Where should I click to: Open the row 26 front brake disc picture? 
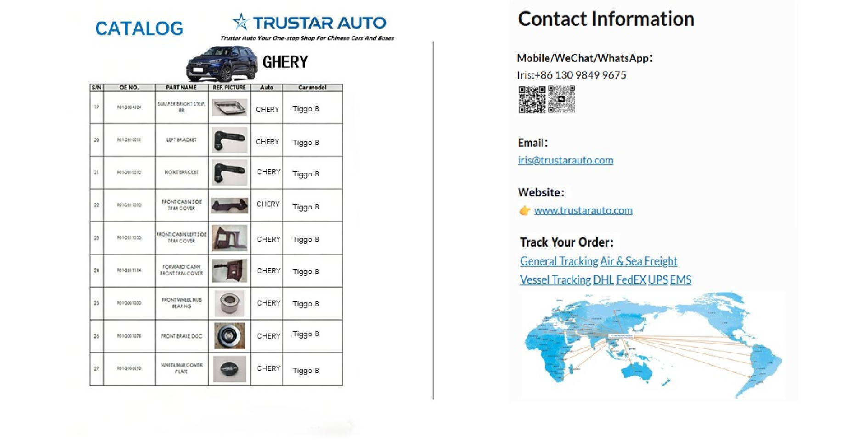pyautogui.click(x=229, y=336)
